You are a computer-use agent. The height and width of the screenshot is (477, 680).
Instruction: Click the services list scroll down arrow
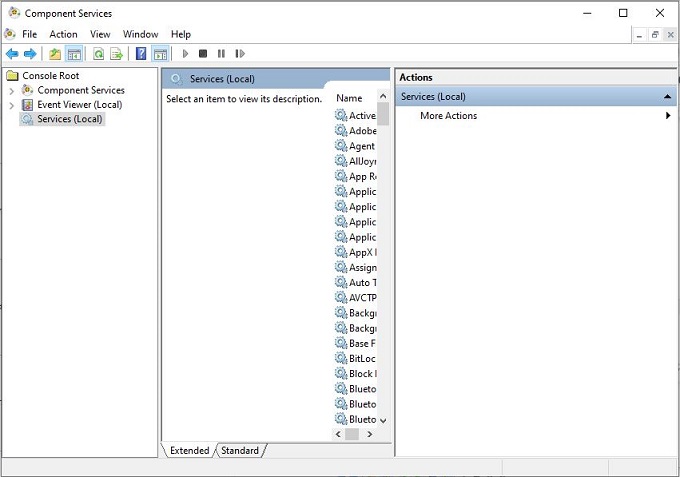point(383,420)
